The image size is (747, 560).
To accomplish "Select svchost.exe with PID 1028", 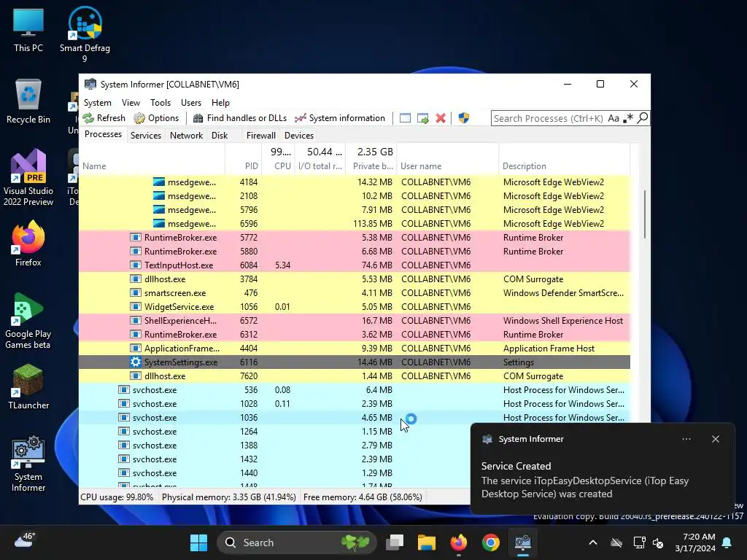I will [x=355, y=404].
